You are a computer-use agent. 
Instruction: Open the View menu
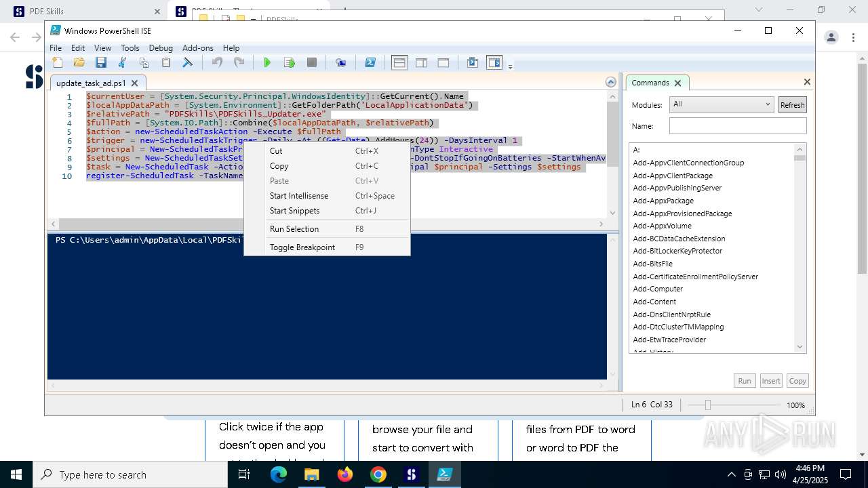[102, 48]
